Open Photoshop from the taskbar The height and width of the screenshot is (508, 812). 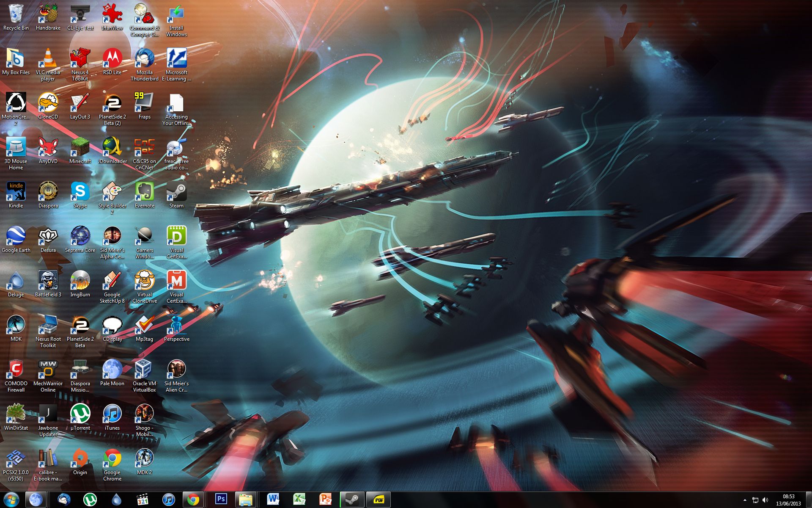click(x=221, y=500)
